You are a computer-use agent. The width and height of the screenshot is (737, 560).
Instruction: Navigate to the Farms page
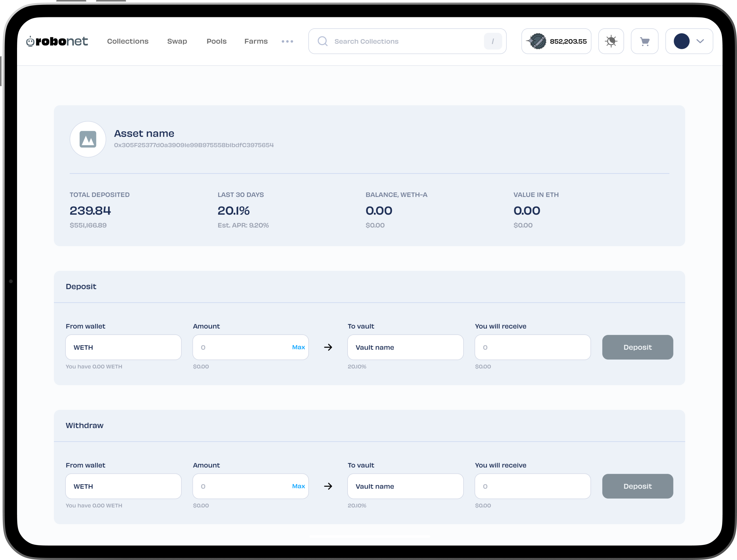coord(256,41)
